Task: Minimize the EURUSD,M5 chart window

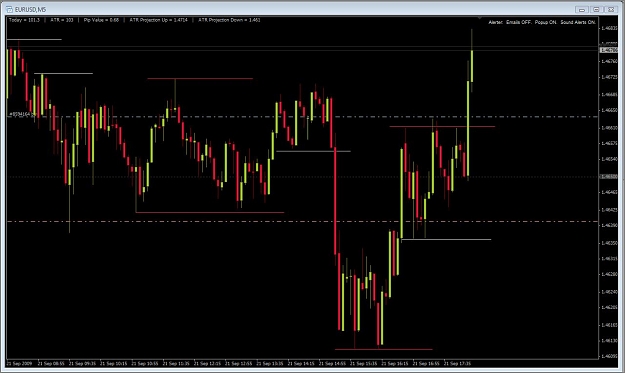Action: point(582,9)
